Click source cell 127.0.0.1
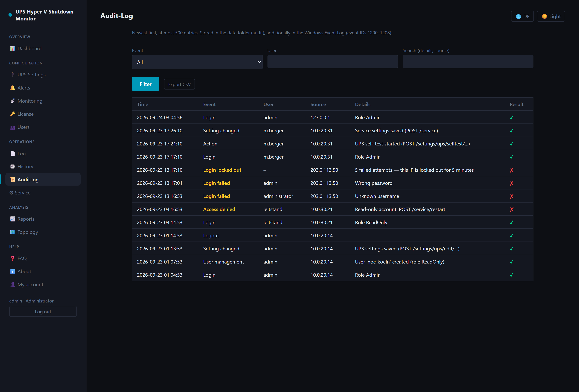The height and width of the screenshot is (392, 579). (x=320, y=117)
